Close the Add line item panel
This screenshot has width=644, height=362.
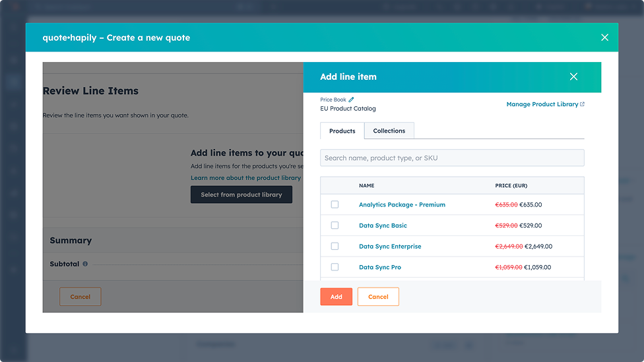[573, 76]
